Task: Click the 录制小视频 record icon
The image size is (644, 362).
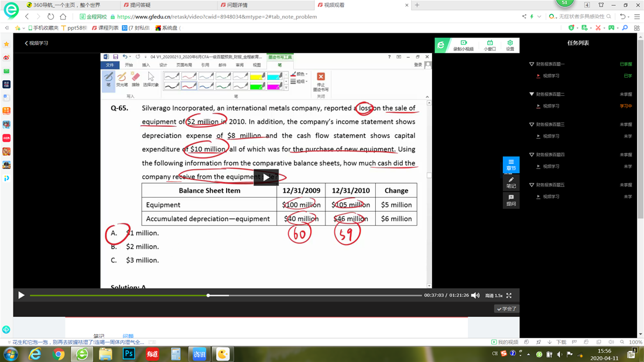Action: [463, 45]
